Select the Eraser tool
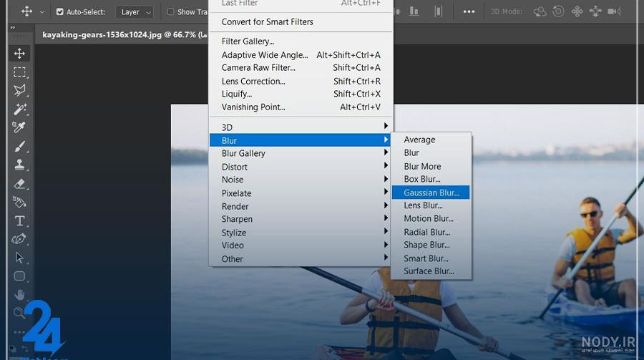644x360 pixels. (x=19, y=184)
